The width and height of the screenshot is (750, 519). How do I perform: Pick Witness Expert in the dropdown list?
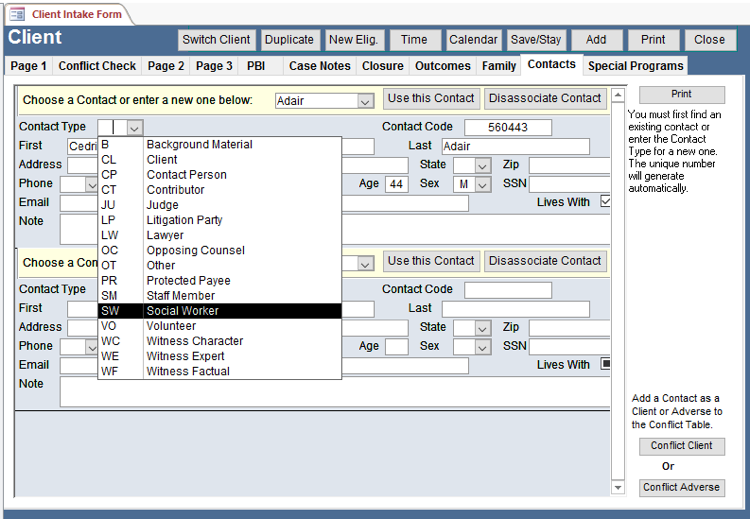187,356
